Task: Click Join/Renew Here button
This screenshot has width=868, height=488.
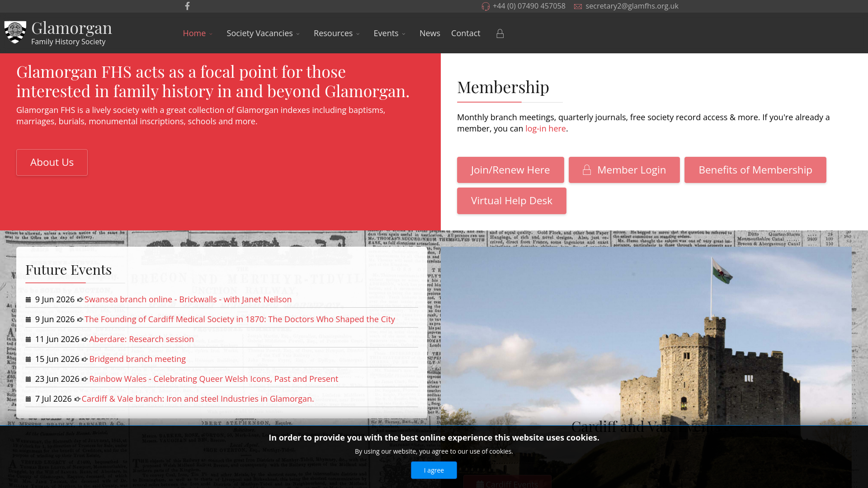Action: coord(510,170)
